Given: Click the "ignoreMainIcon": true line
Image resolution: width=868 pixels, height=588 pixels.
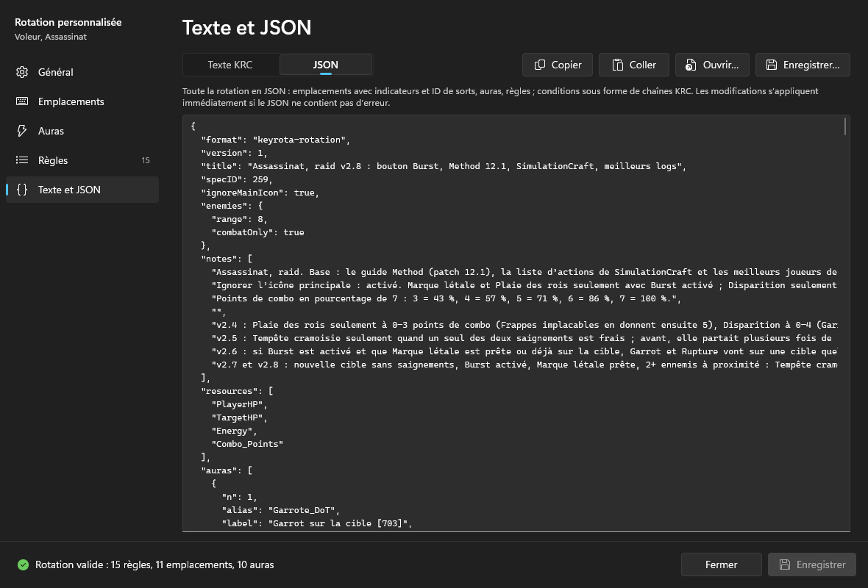Looking at the screenshot, I should [260, 193].
